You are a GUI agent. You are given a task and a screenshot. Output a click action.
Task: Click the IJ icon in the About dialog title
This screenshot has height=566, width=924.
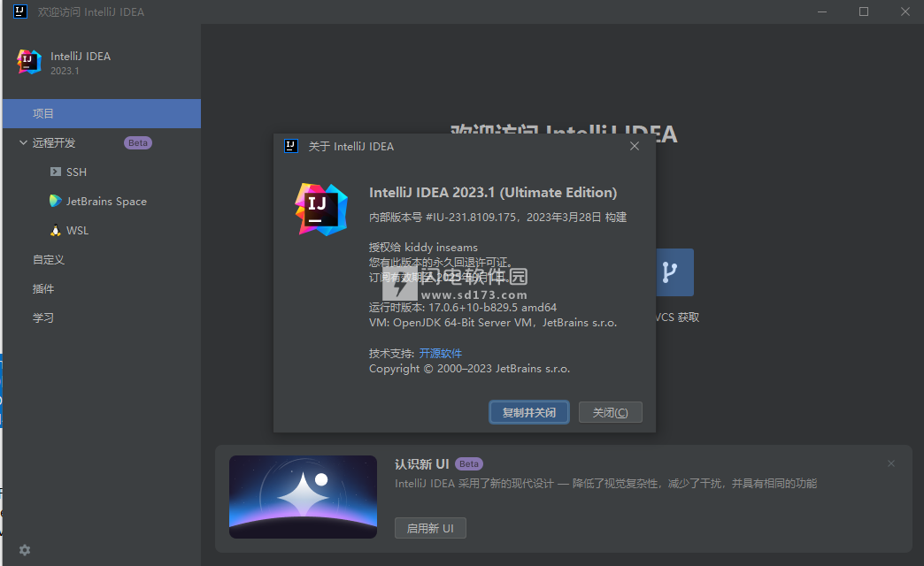click(291, 146)
